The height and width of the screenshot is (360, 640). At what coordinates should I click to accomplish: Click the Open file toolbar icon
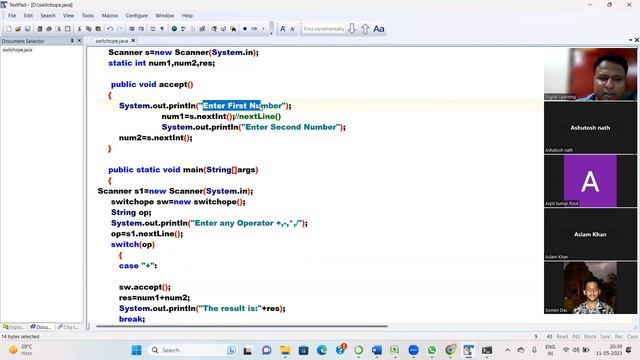tap(18, 29)
